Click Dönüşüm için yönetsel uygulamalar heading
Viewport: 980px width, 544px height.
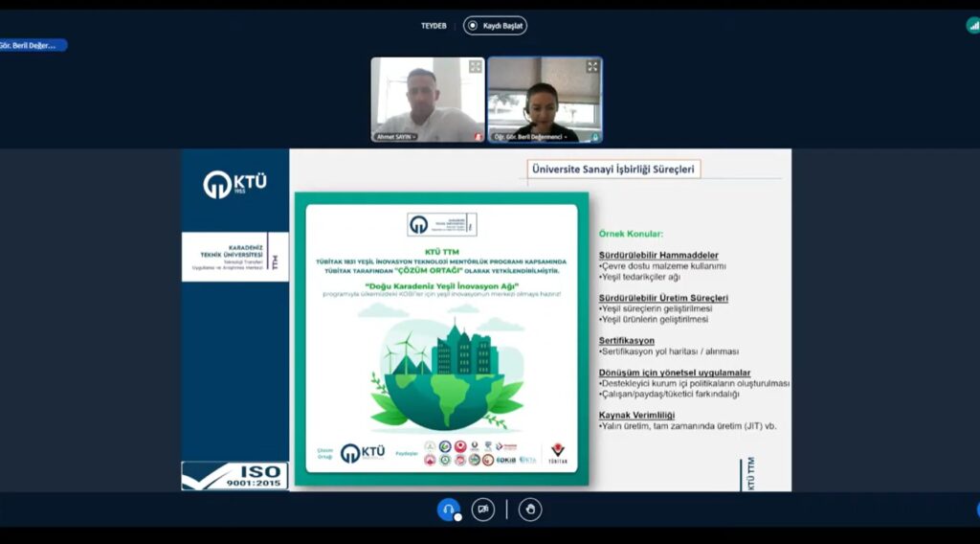point(675,373)
